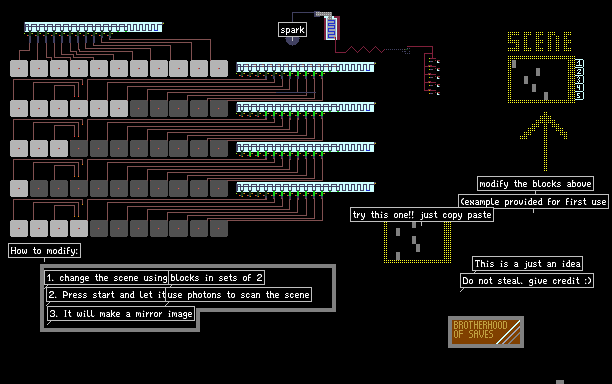This screenshot has height=384, width=612.
Task: Select row number 1 beside scene
Action: click(x=579, y=63)
